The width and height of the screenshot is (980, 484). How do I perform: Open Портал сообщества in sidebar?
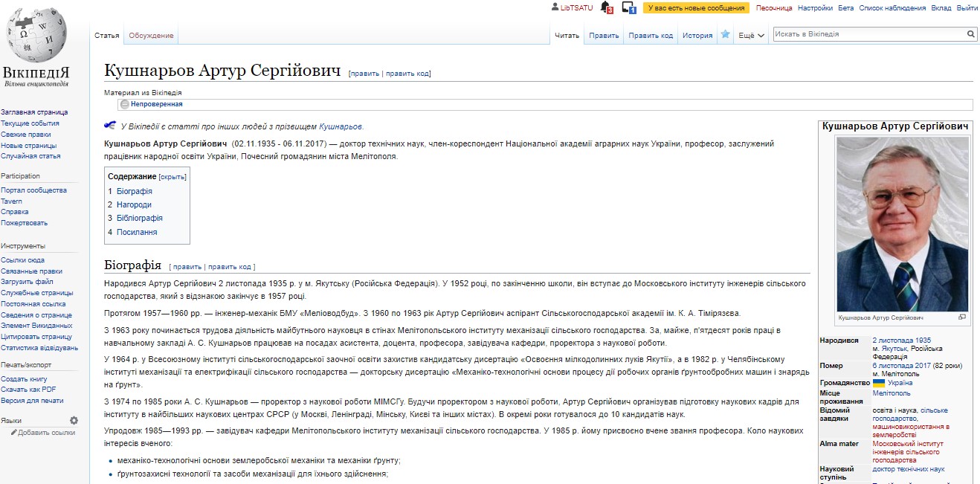coord(34,190)
